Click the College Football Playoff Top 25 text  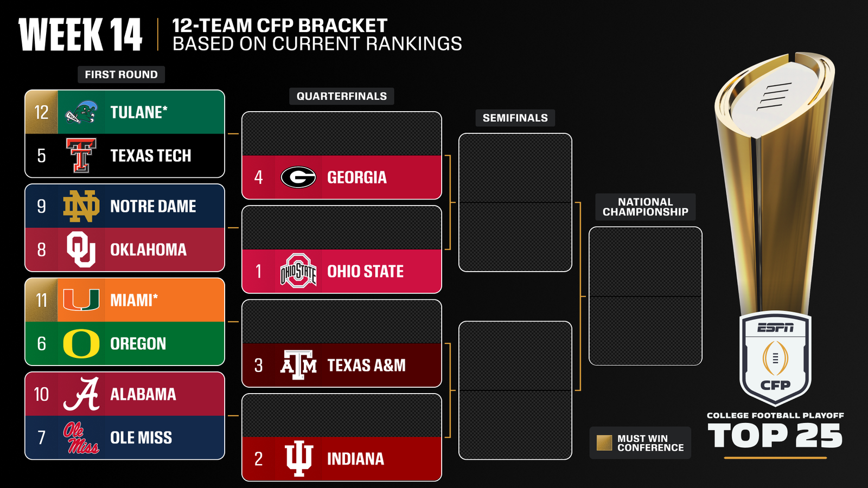(775, 432)
